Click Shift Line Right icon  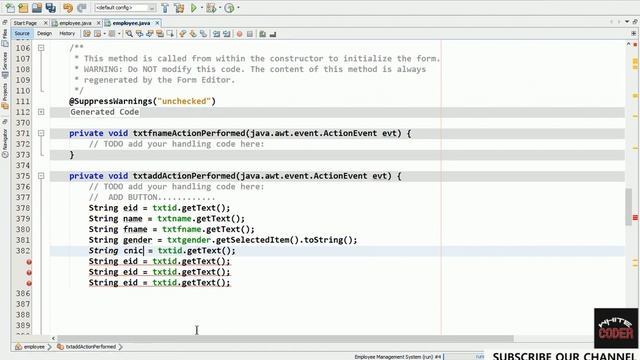tap(227, 34)
